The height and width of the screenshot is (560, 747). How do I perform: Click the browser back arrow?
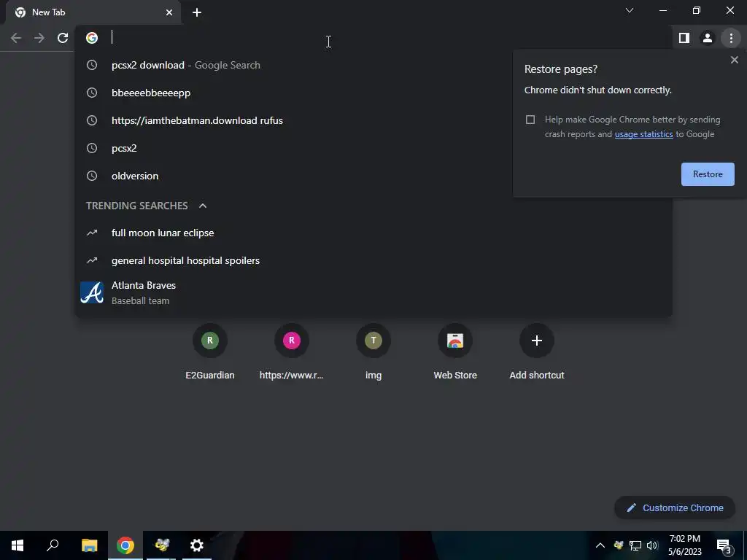tap(16, 38)
